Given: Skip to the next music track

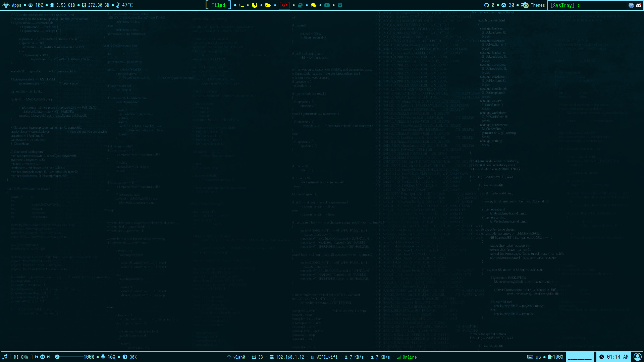Looking at the screenshot, I should (49, 357).
